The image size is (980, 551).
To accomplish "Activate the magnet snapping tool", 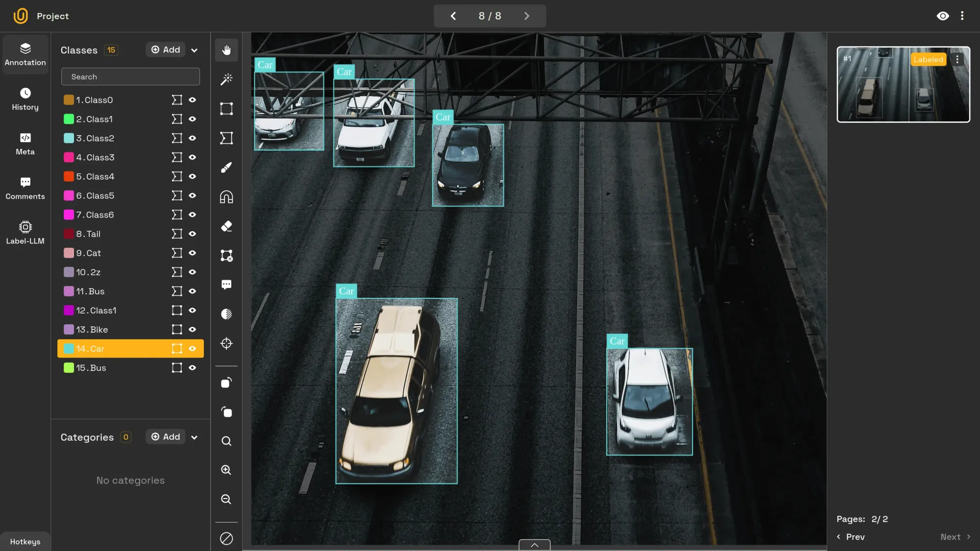I will coord(226,196).
